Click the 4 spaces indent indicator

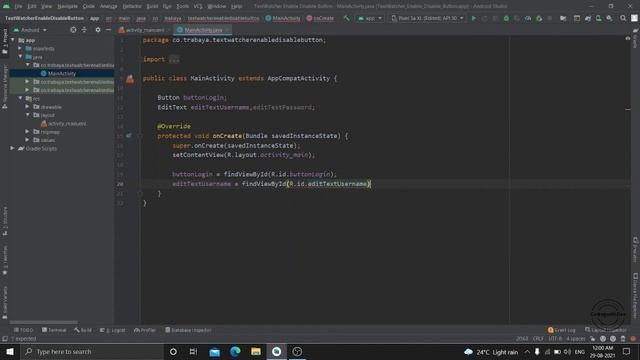(576, 339)
